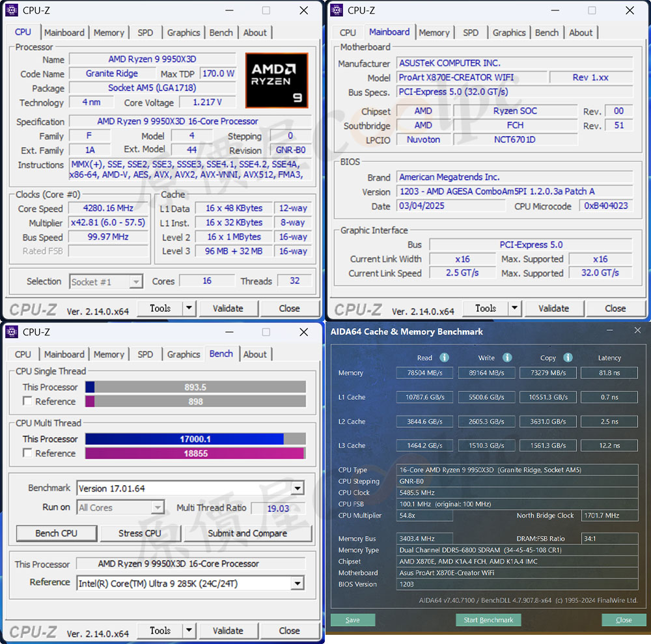Image resolution: width=651 pixels, height=644 pixels.
Task: Select the CPU tab in the Bench window
Action: pyautogui.click(x=23, y=354)
